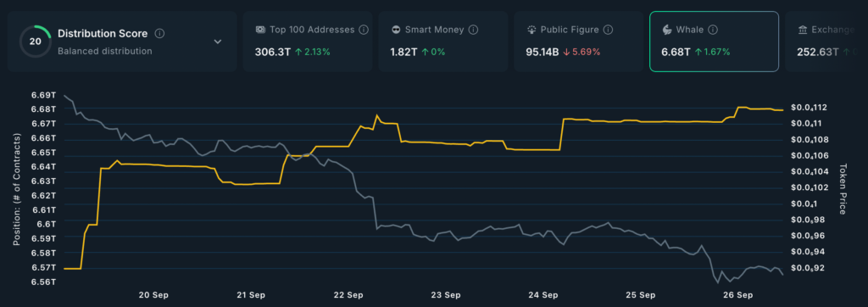
Task: Click the yellow whale position line peak
Action: tap(742, 107)
